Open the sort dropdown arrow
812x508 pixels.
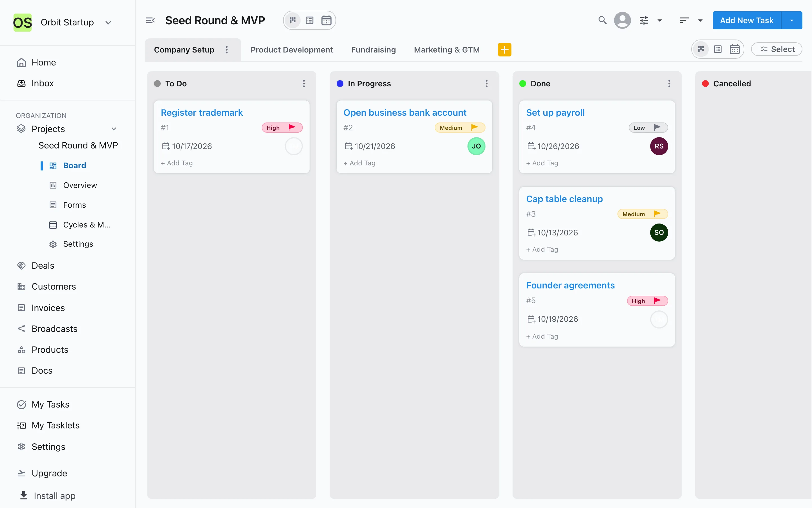tap(700, 21)
